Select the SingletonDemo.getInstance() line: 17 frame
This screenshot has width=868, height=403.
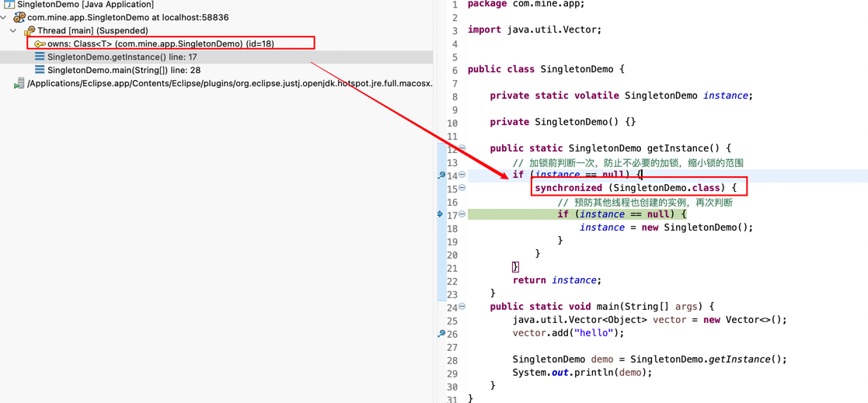coord(122,57)
